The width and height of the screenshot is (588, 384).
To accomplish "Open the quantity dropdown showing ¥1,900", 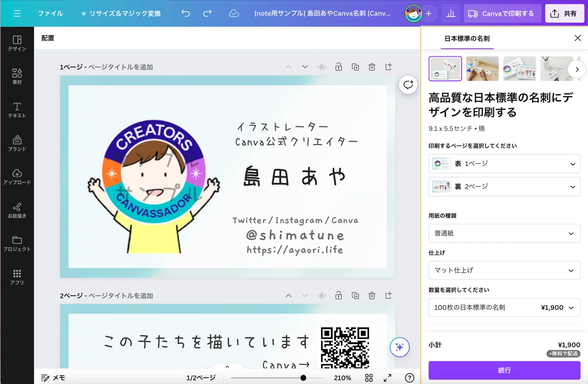I will (x=504, y=308).
